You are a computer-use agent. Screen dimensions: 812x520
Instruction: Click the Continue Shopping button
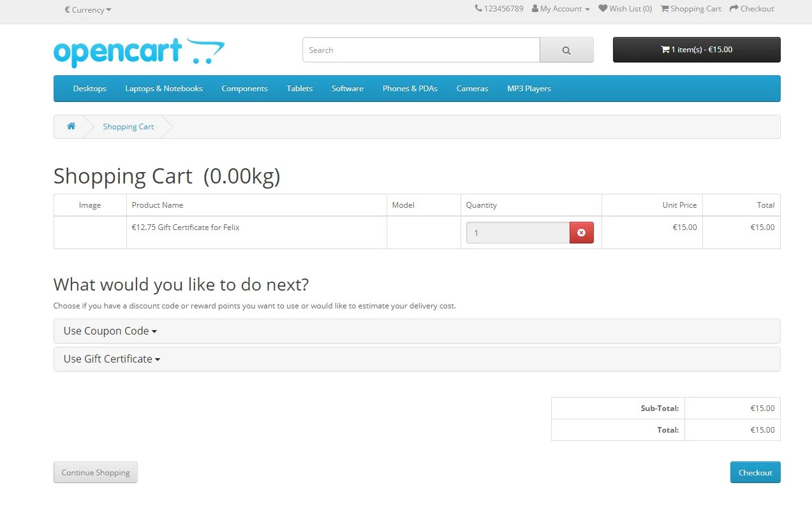pos(96,472)
